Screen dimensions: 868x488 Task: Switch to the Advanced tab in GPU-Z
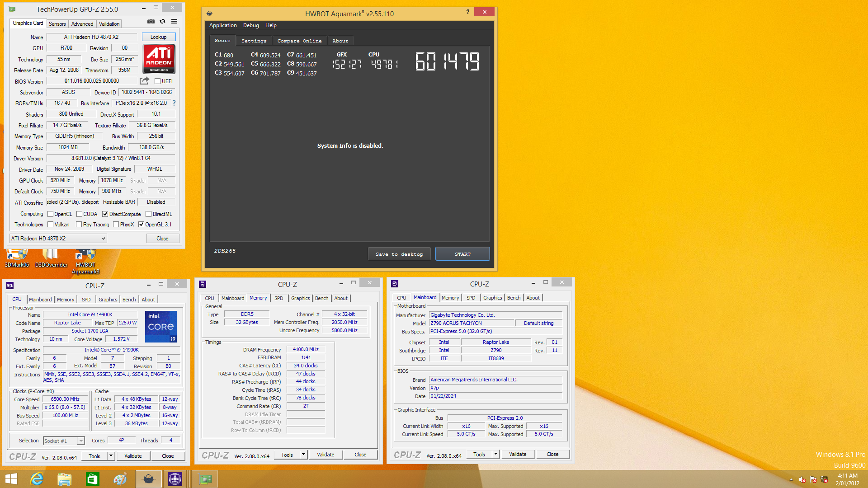(x=82, y=24)
